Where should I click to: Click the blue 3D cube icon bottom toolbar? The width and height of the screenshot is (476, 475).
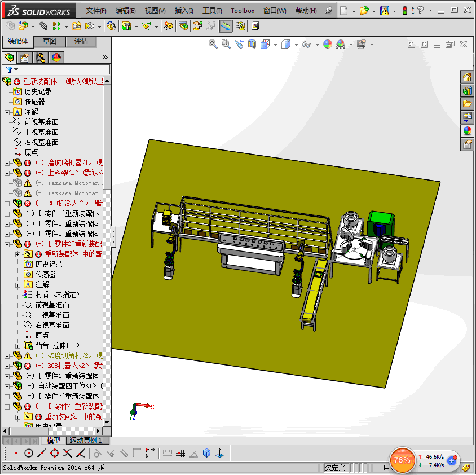click(x=207, y=454)
